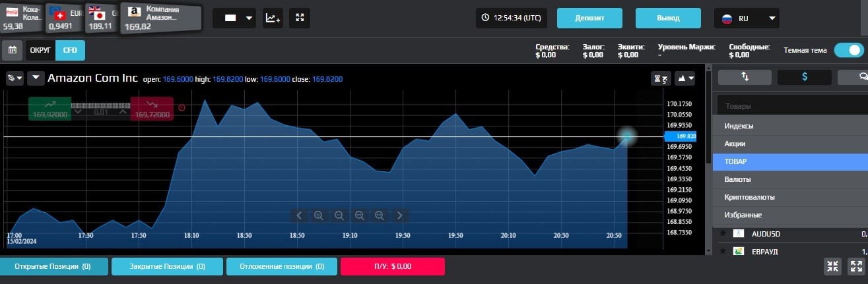Click the fullscreen expand icon in top bar
Viewport: 868px width, 284px height.
click(x=300, y=18)
